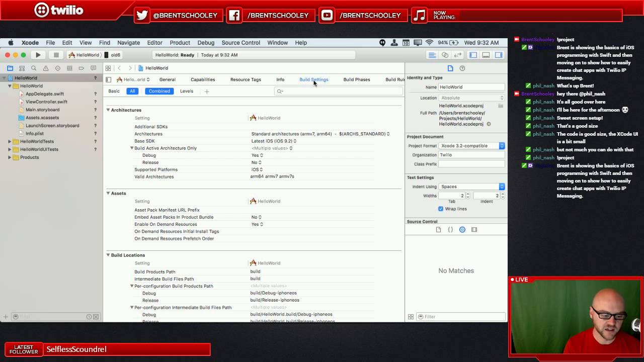The image size is (644, 362).
Task: Open the Debug navigator icon
Action: (69, 68)
